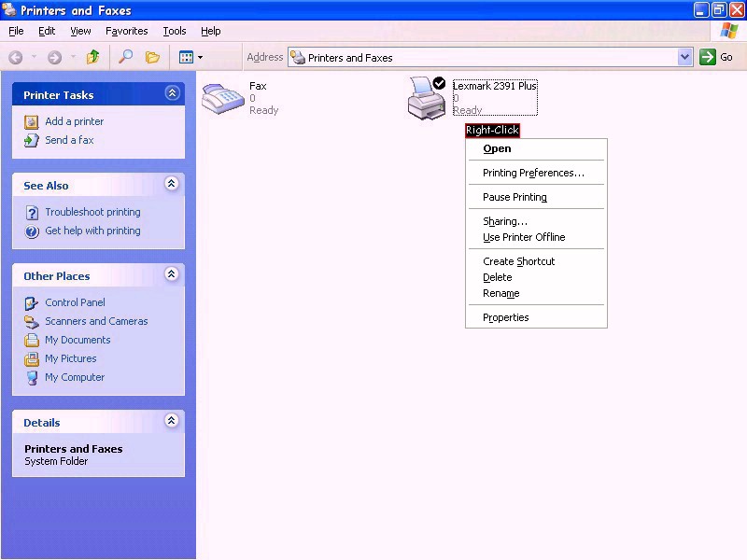This screenshot has height=560, width=747.
Task: Click the Add a printer link
Action: tap(75, 121)
